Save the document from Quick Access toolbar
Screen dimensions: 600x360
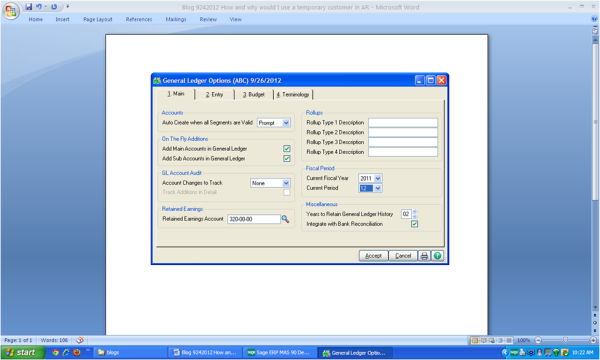[x=29, y=7]
